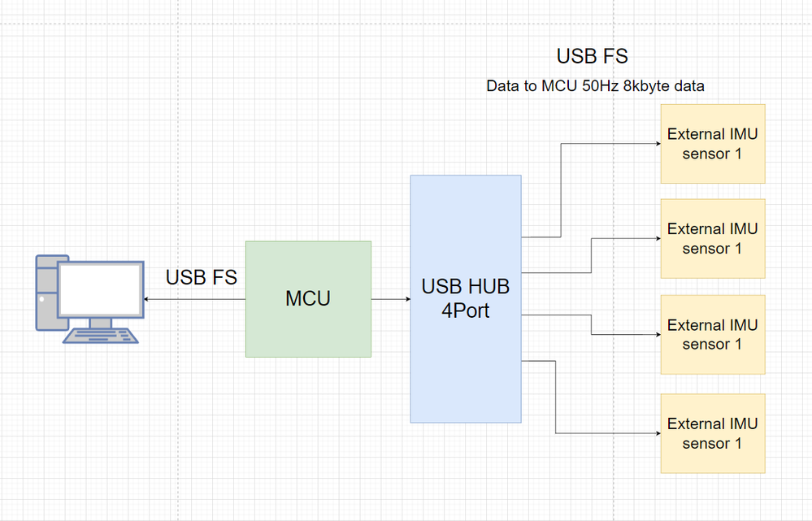812x521 pixels.
Task: Click the USB FS label beside the computer
Action: [x=202, y=278]
